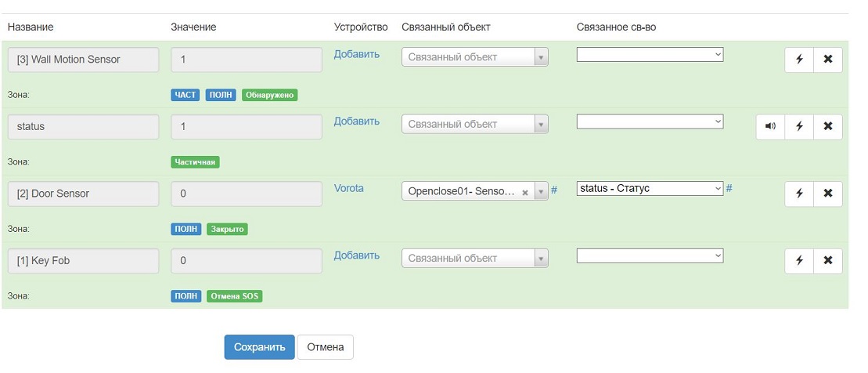Click lightning icon in Wall Motion Sensor row
Image resolution: width=868 pixels, height=373 pixels.
coord(799,60)
